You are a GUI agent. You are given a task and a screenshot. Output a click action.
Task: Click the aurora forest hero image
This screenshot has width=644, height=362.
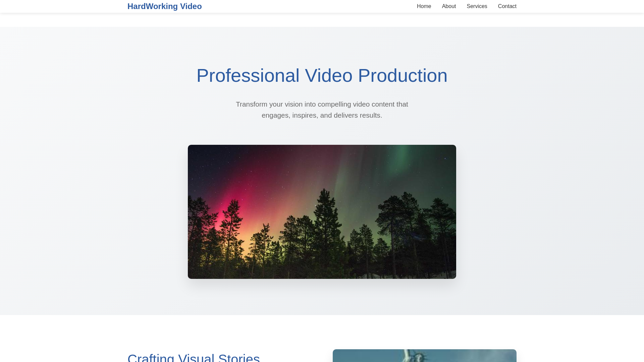tap(322, 212)
